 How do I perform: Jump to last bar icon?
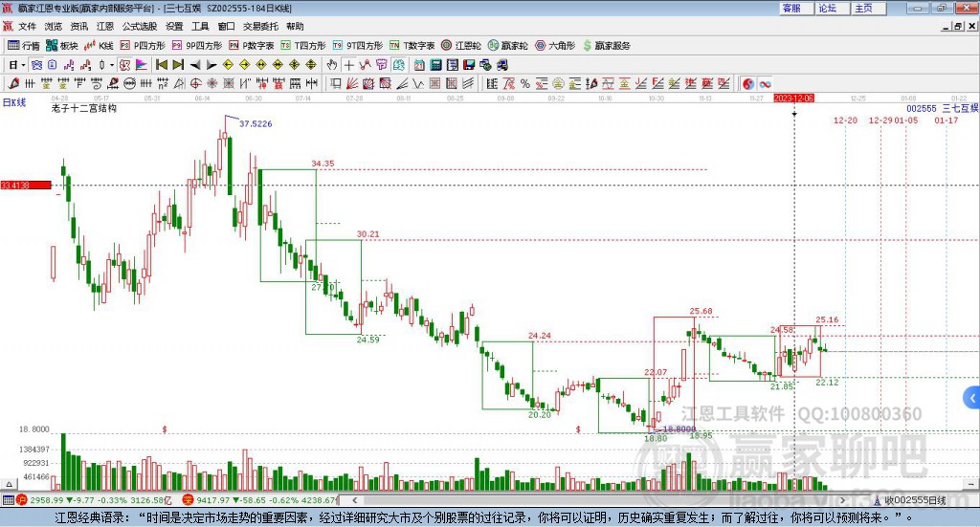[178, 65]
